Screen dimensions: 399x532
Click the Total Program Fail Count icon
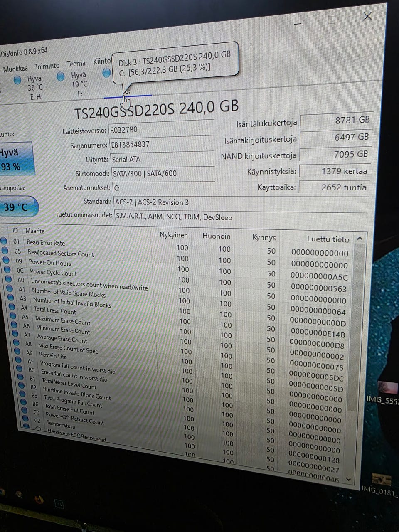[23, 394]
